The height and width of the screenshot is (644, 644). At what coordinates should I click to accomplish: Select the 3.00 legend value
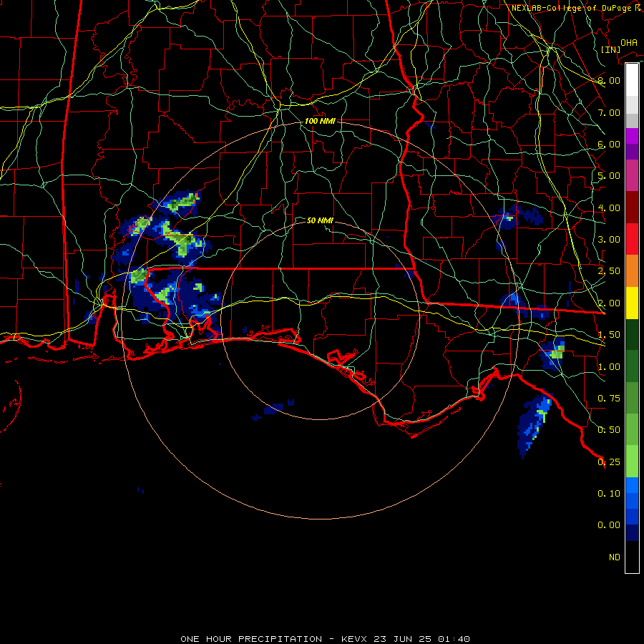(609, 240)
